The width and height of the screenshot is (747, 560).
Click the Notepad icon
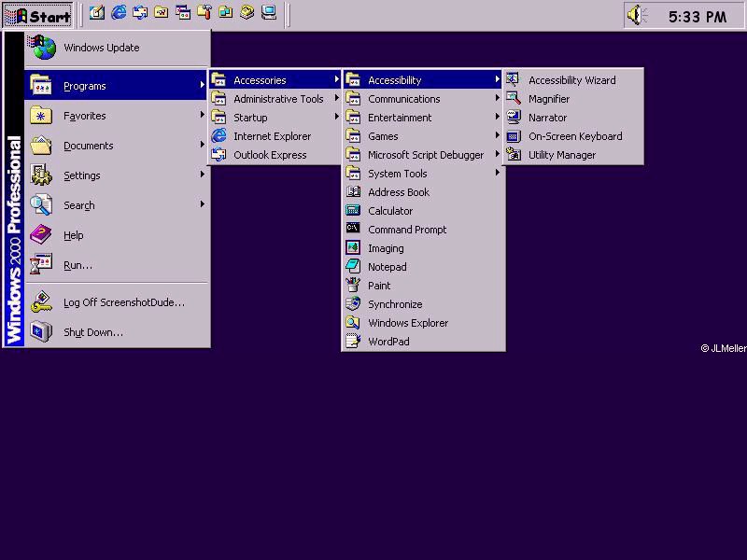point(353,266)
